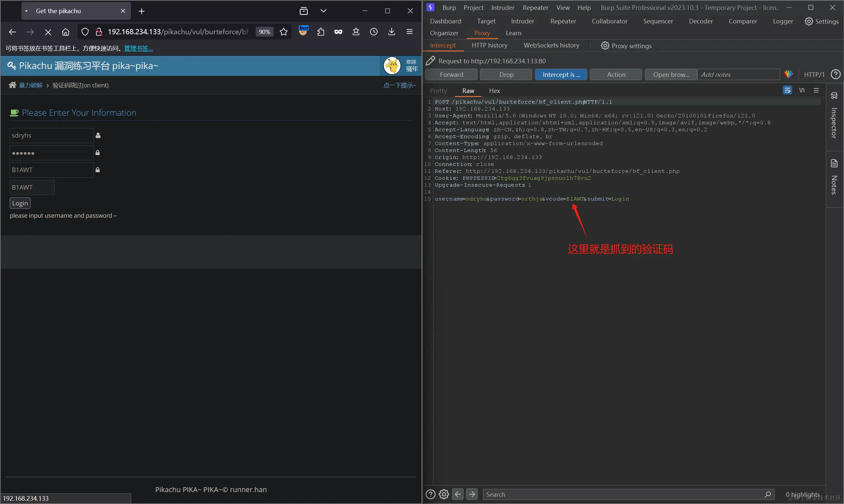
Task: Click the edit pencil icon beside Request
Action: coord(430,61)
